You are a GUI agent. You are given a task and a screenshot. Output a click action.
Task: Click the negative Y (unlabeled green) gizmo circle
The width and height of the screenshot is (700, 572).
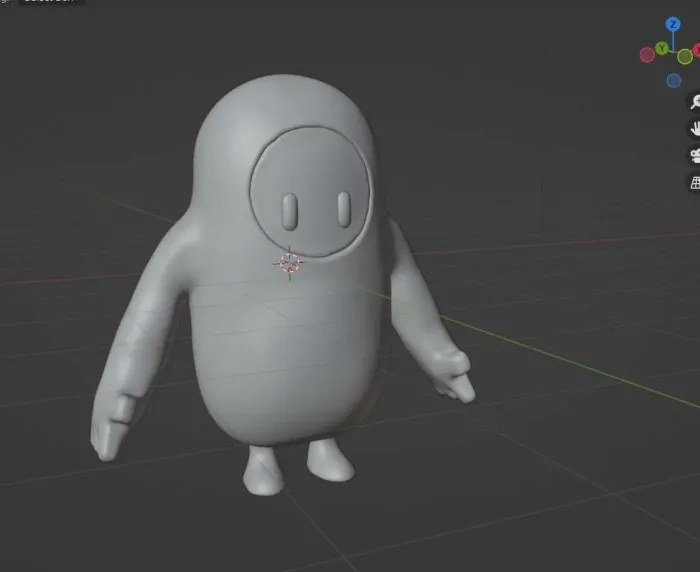pyautogui.click(x=684, y=57)
